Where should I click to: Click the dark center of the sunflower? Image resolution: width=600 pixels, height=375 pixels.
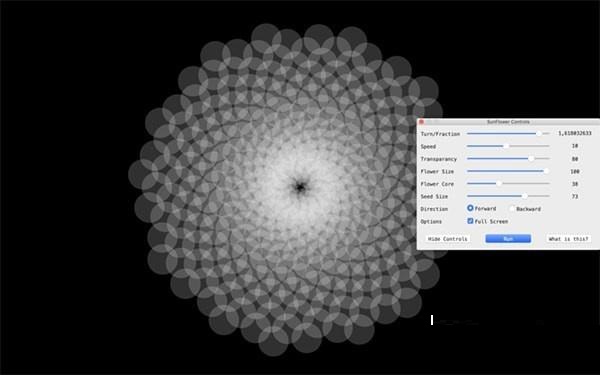point(300,187)
